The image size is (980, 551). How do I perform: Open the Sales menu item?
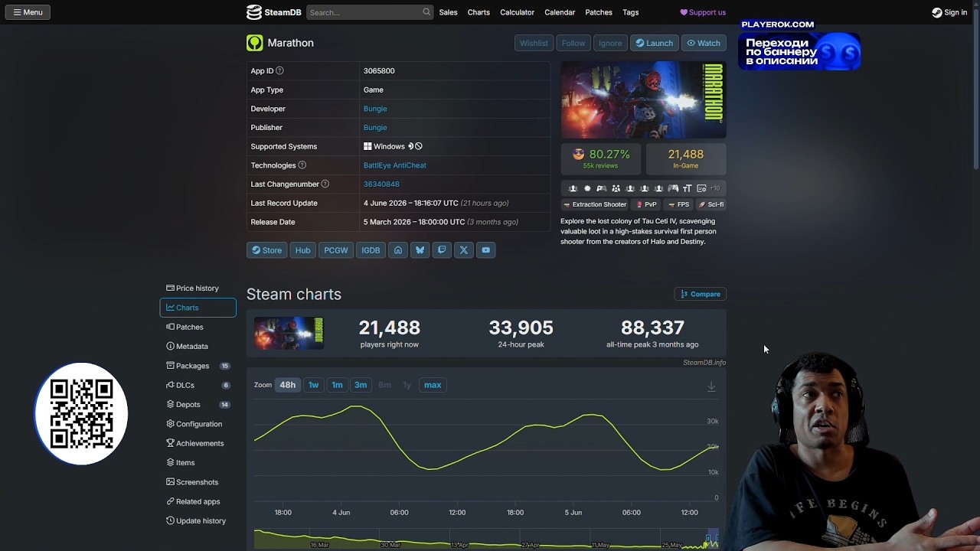pos(448,12)
